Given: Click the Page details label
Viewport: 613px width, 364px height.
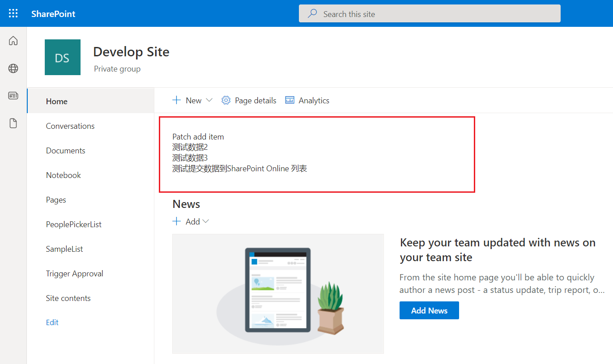Looking at the screenshot, I should point(255,101).
